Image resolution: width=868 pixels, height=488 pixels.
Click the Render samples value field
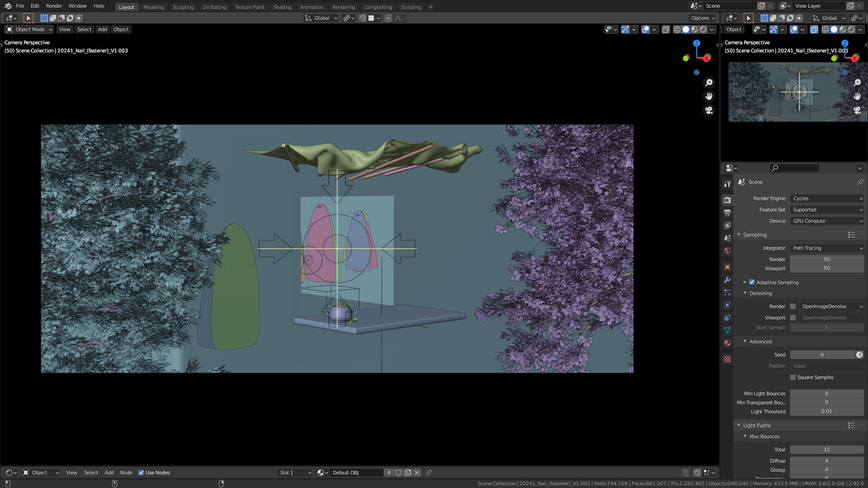pyautogui.click(x=826, y=259)
